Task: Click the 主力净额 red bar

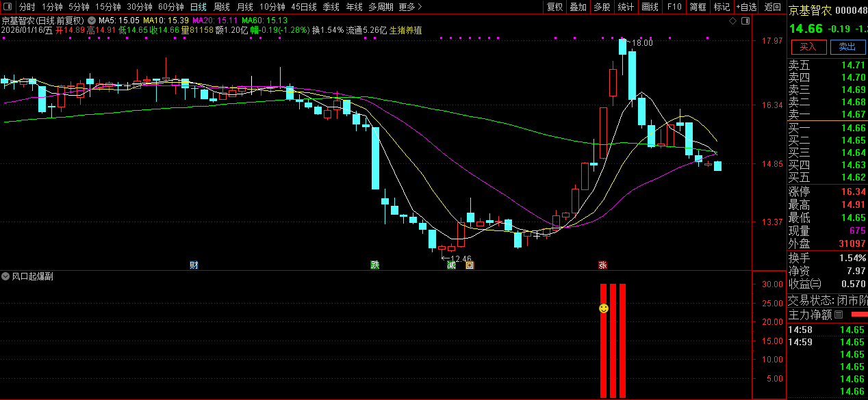Action: tap(858, 315)
